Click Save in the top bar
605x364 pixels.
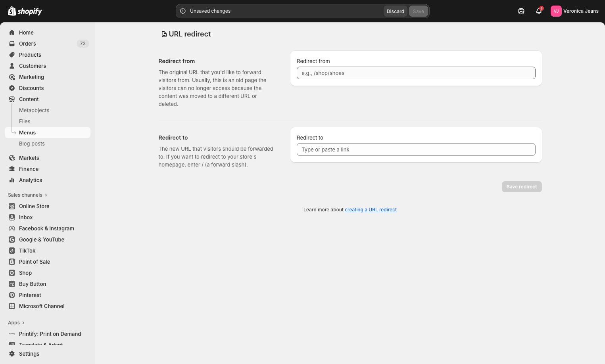(419, 11)
